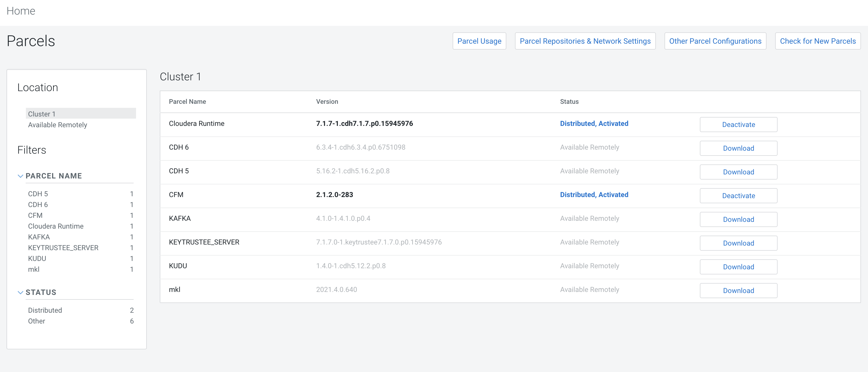Filter by Cloudera Runtime parcel name

(x=56, y=226)
